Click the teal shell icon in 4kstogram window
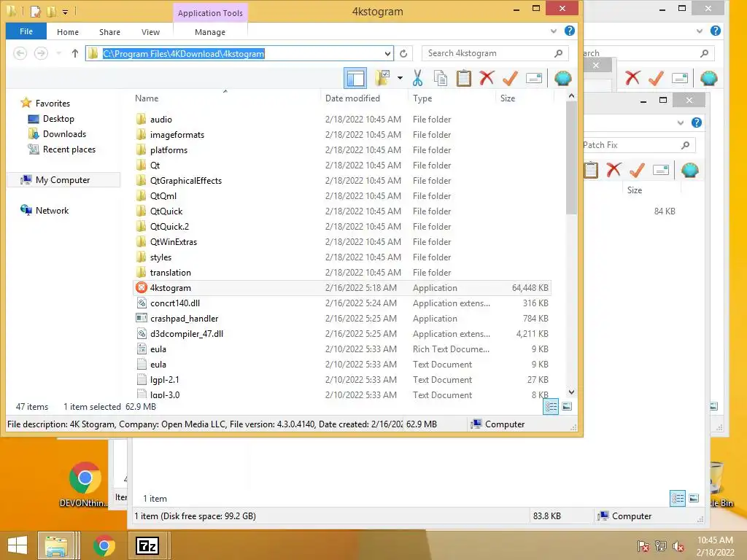 (562, 78)
